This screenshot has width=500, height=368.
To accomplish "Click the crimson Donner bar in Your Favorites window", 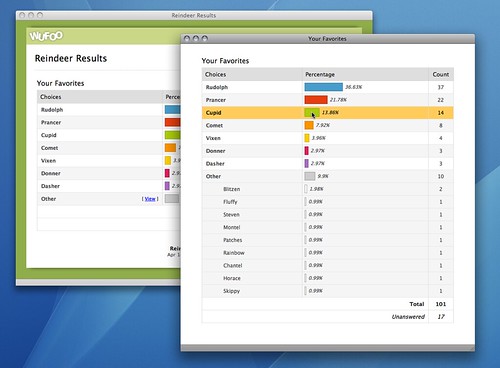I will [x=306, y=151].
